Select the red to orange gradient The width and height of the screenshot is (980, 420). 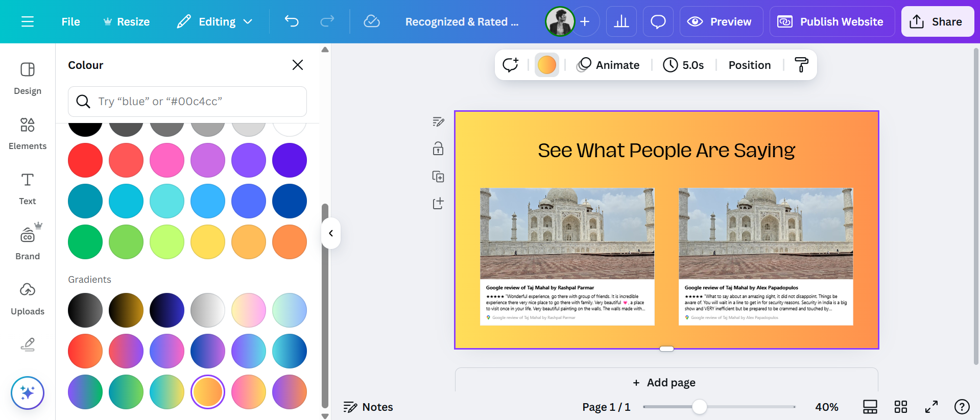click(85, 351)
